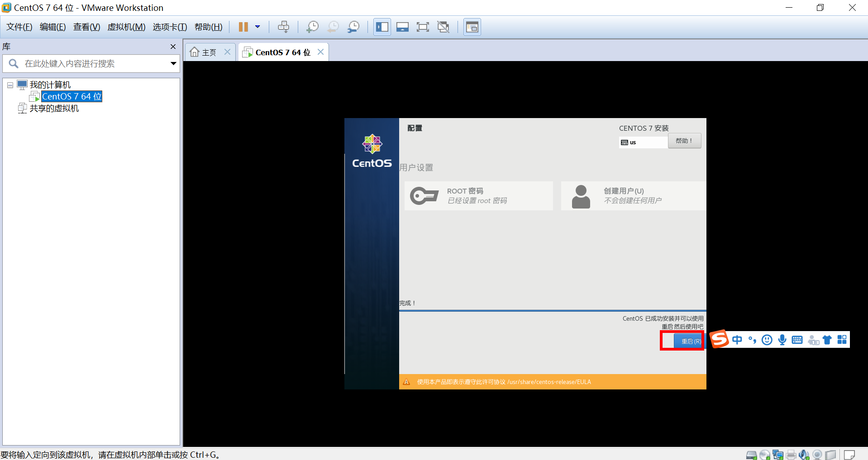This screenshot has width=868, height=460.
Task: Open the 创建用户(U) setting
Action: [634, 196]
